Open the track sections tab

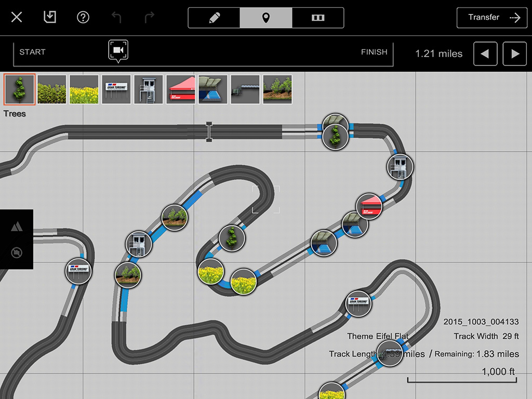(x=318, y=18)
